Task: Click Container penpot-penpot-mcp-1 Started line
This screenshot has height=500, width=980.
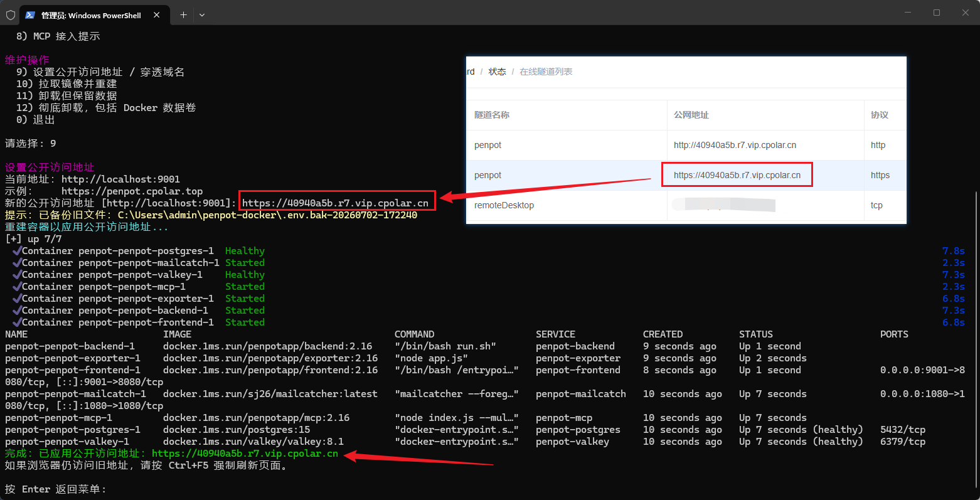Action: (138, 287)
